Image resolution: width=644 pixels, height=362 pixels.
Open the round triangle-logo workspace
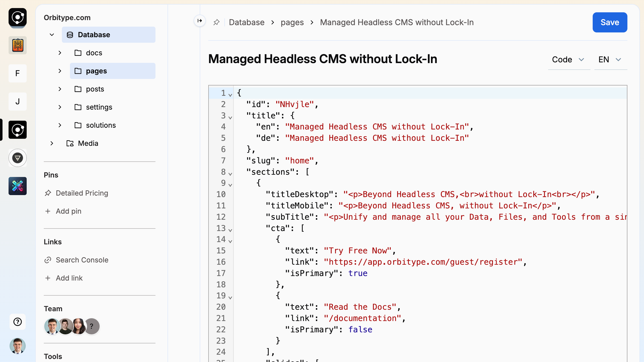18,158
